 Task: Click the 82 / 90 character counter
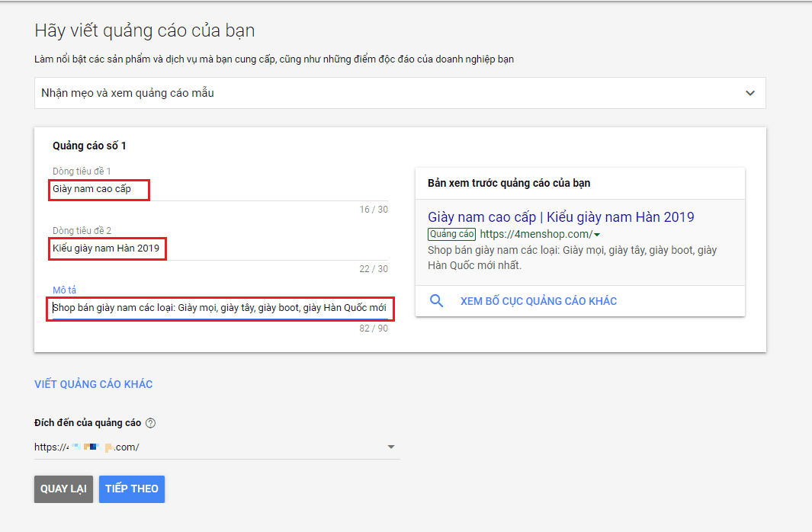point(374,328)
